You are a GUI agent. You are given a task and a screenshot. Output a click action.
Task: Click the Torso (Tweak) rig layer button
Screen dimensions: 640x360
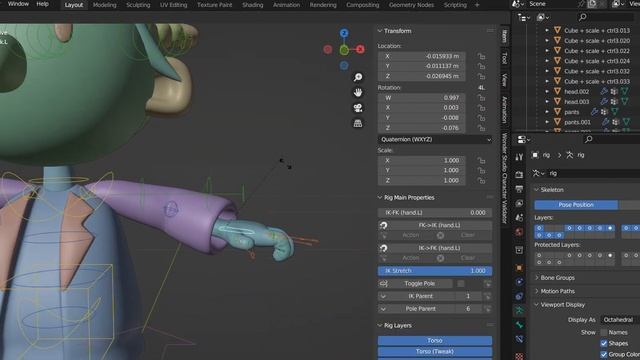pos(435,351)
